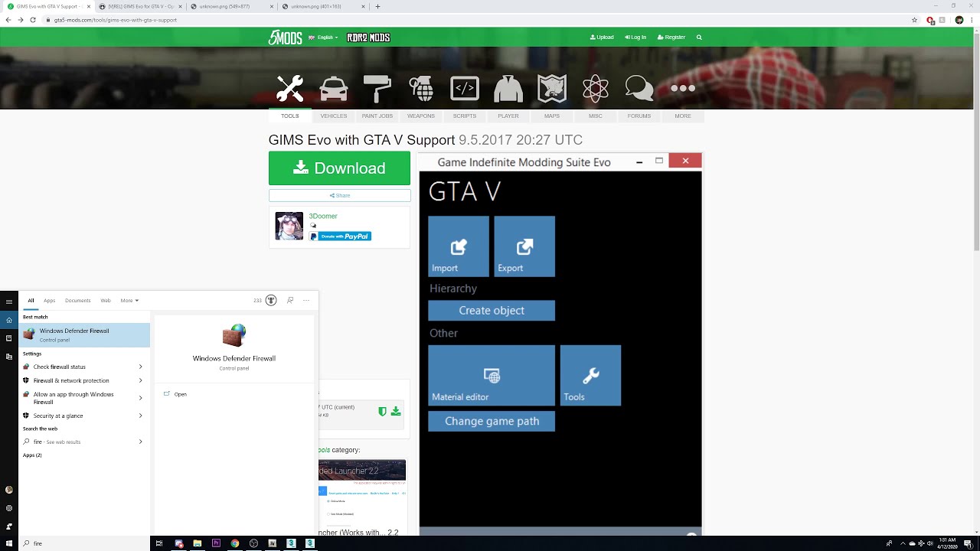Open Task View on the taskbar
The image size is (980, 551).
159,543
